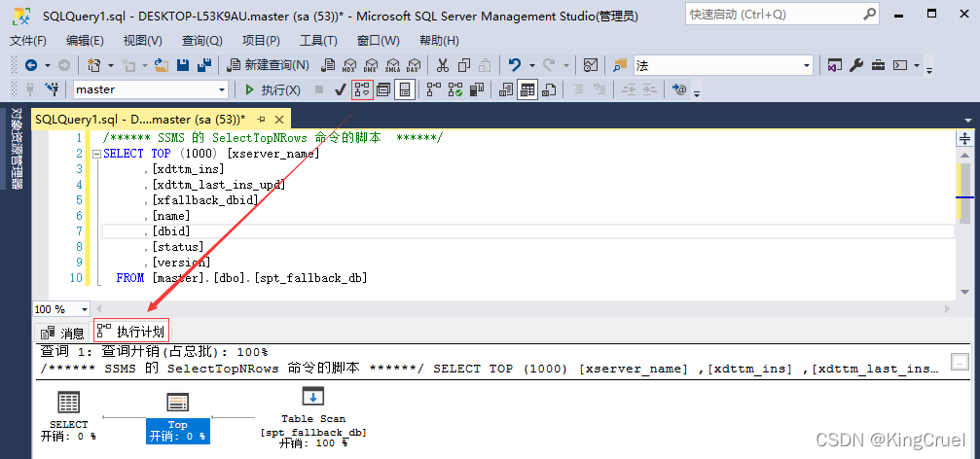The height and width of the screenshot is (459, 980).
Task: Click the command window icon
Action: click(x=900, y=65)
